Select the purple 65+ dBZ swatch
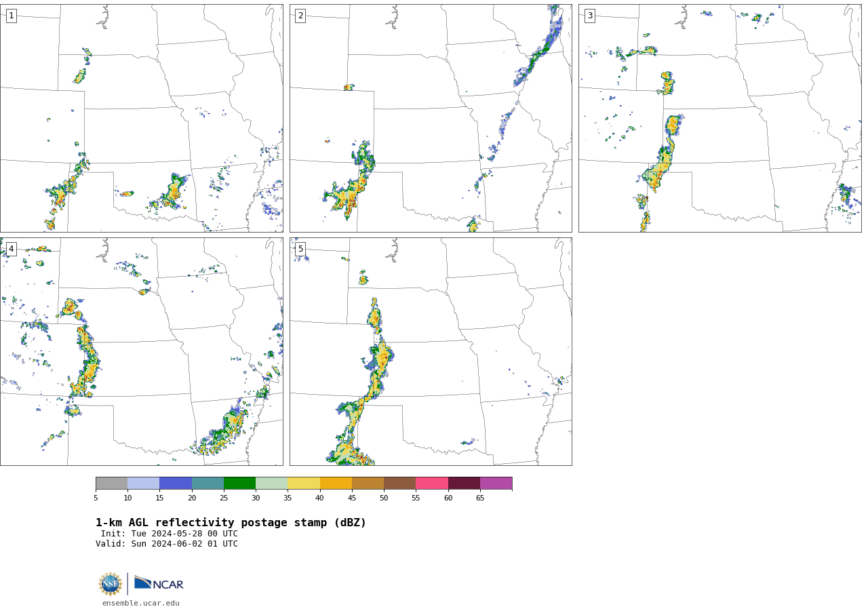 pyautogui.click(x=496, y=484)
